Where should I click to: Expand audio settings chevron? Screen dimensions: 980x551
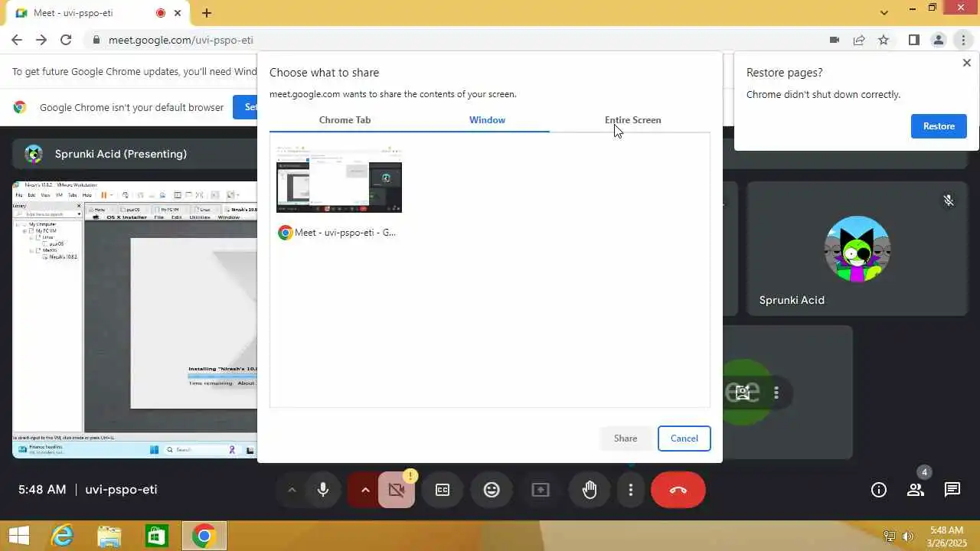pyautogui.click(x=292, y=490)
